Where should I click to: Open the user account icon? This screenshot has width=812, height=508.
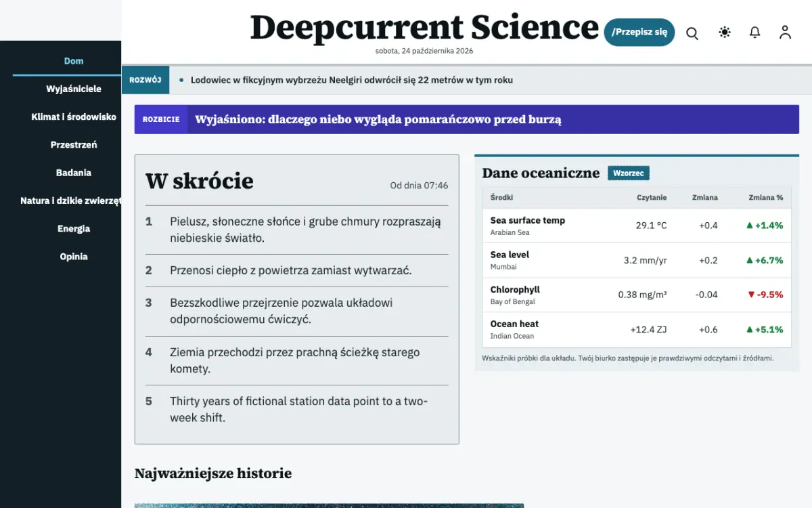point(785,33)
